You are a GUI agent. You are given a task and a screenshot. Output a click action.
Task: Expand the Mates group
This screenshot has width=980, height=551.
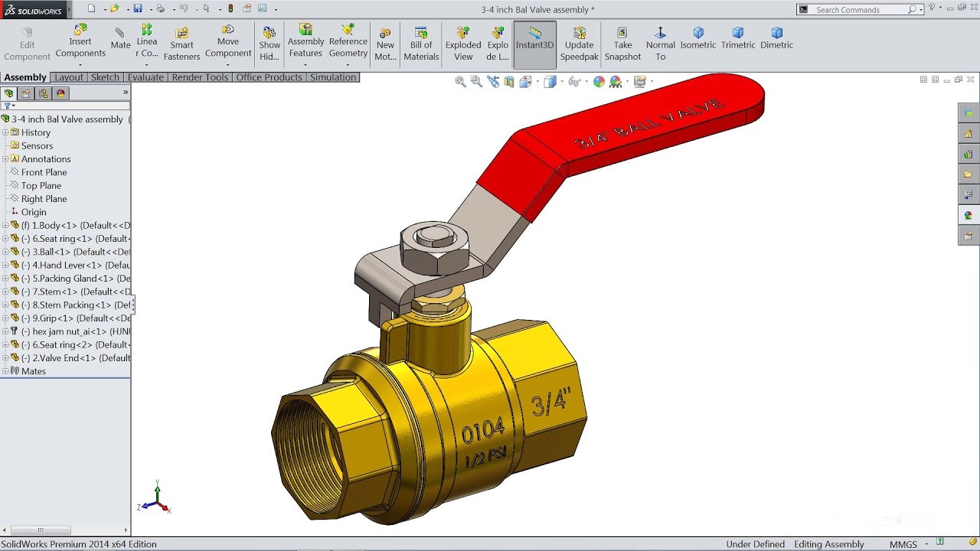point(6,370)
